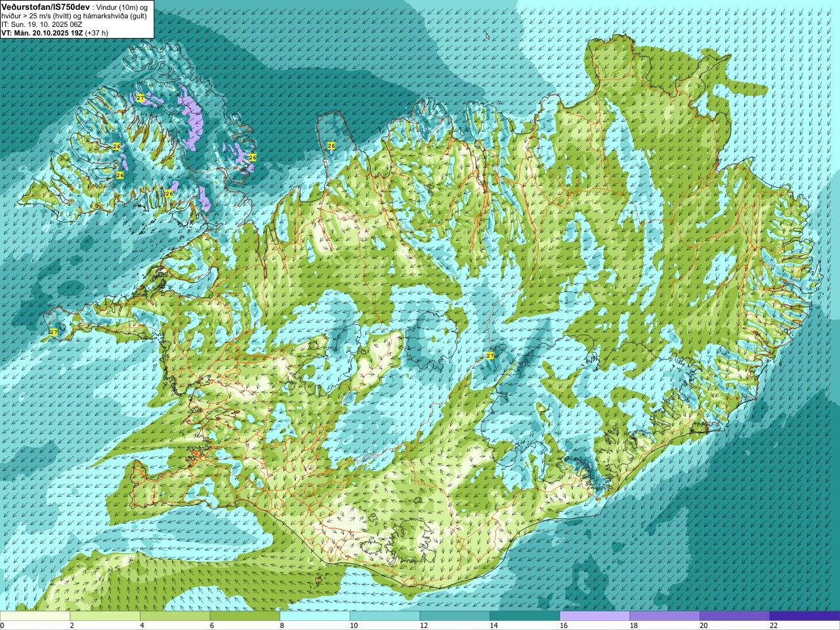The height and width of the screenshot is (630, 840).
Task: Select the 8–10 m/s light cyan legend swatch
Action: pos(315,616)
